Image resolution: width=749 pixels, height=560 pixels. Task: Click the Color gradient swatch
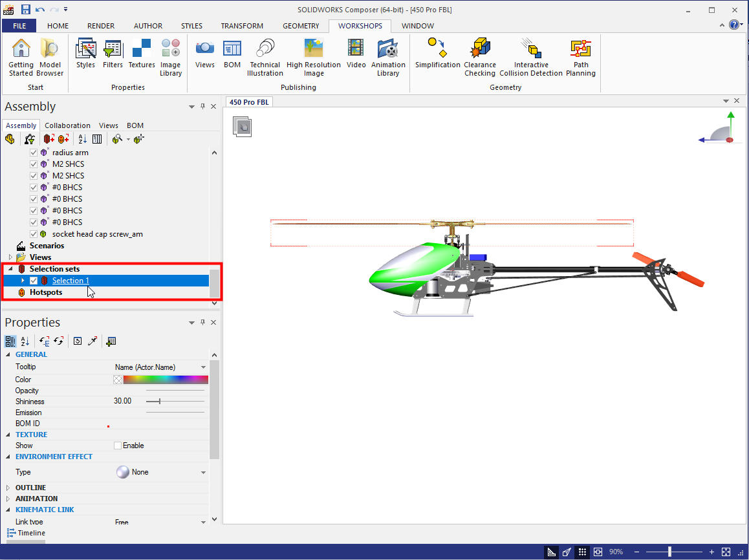click(x=166, y=380)
